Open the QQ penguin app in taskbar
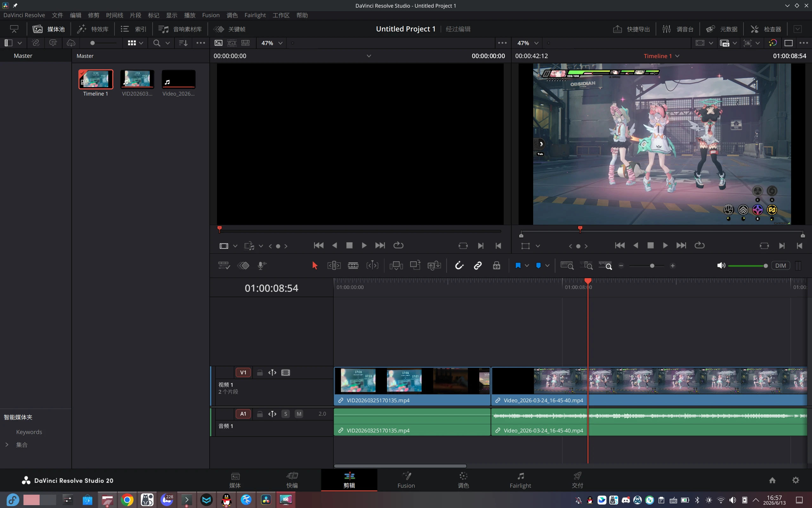The height and width of the screenshot is (508, 812). click(x=226, y=500)
